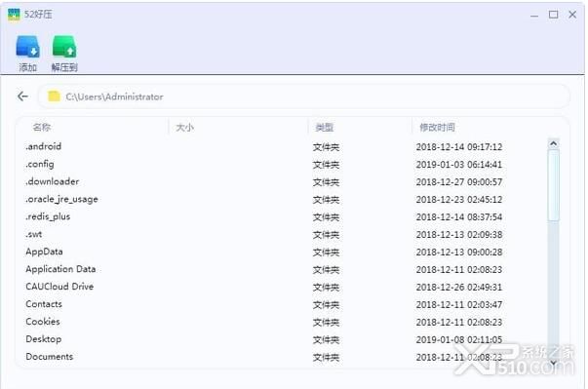Viewport: 588px width, 389px height.
Task: Click the scrollbar up arrow
Action: pyautogui.click(x=554, y=144)
